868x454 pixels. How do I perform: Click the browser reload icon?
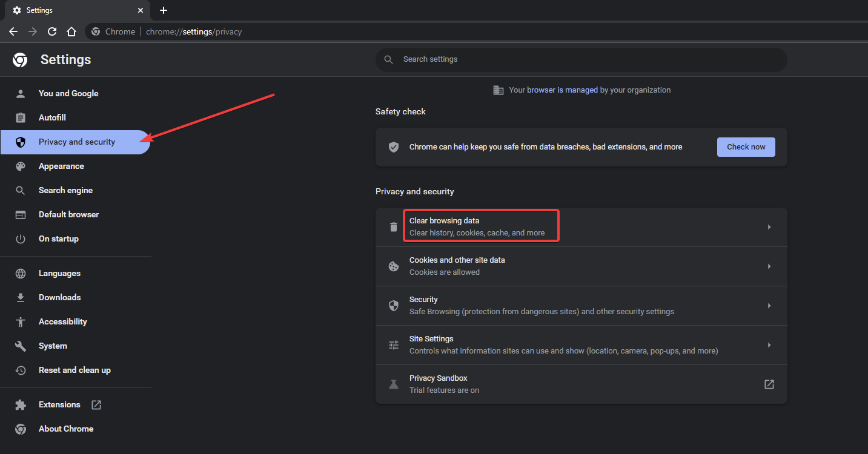tap(52, 31)
